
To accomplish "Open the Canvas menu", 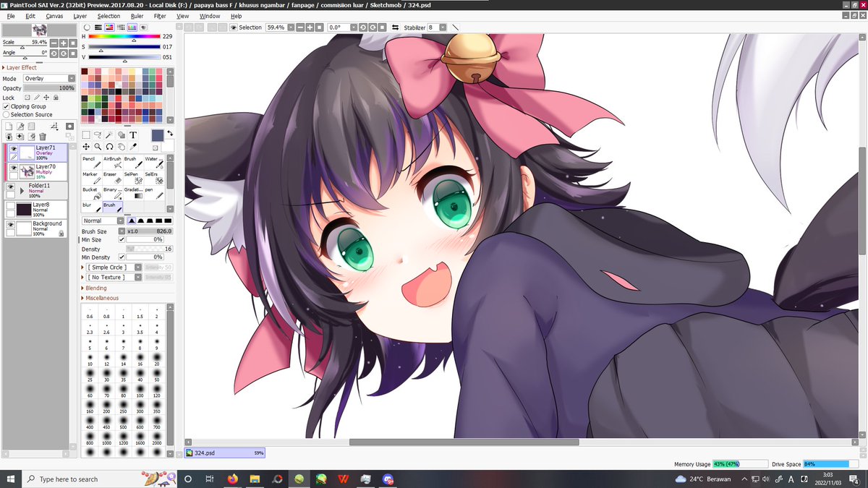I will point(54,15).
